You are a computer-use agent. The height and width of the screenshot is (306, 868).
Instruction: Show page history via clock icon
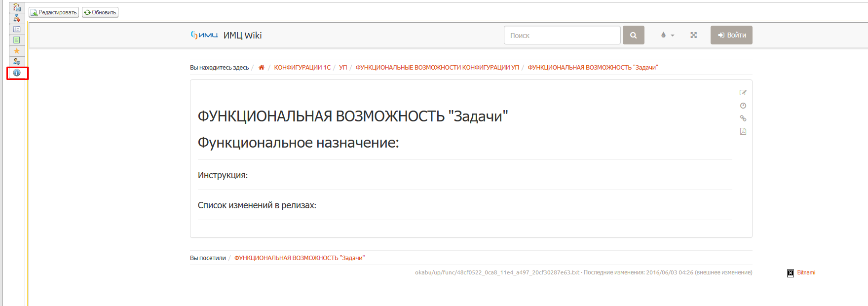point(743,106)
